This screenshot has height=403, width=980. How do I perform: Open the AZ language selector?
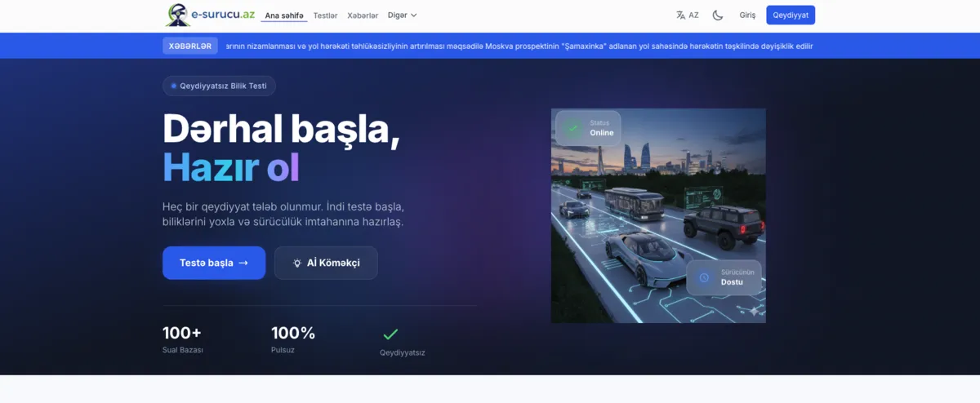click(688, 15)
